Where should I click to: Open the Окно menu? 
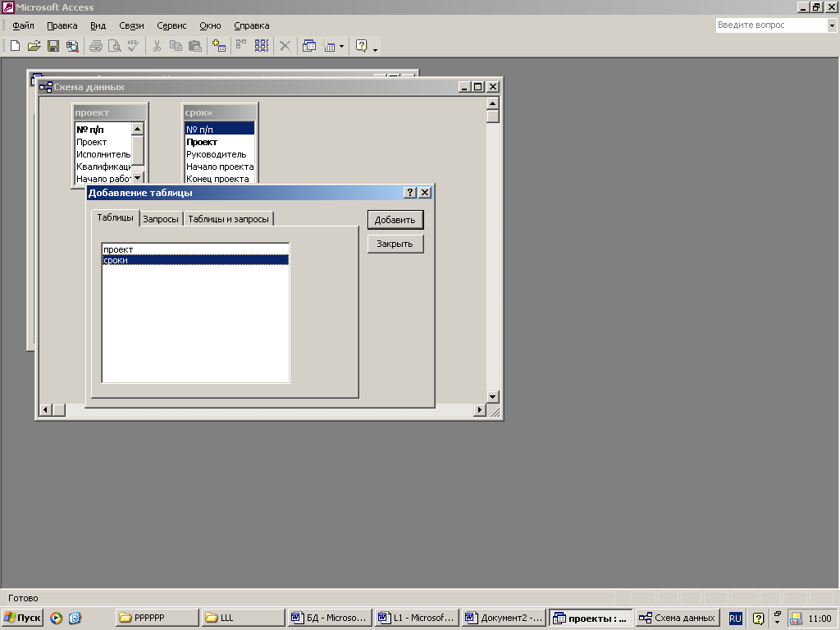[x=210, y=25]
